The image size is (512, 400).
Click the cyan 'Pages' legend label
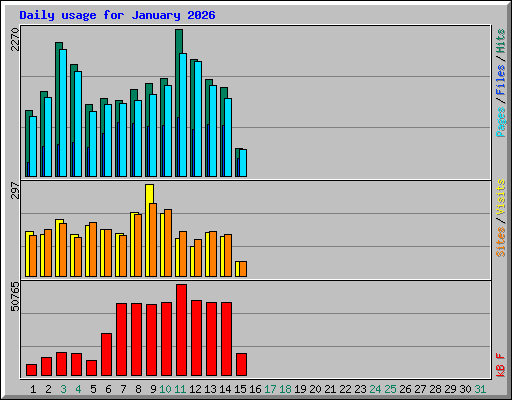[x=500, y=122]
